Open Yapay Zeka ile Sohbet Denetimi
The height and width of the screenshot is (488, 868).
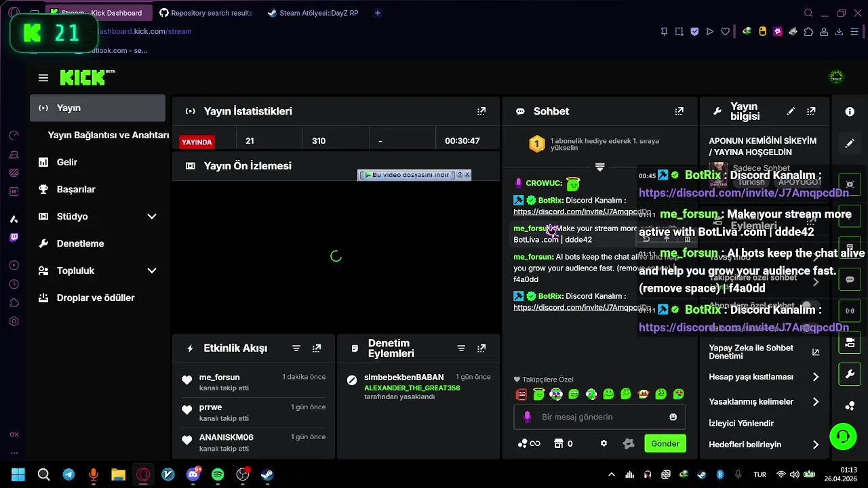click(x=764, y=352)
